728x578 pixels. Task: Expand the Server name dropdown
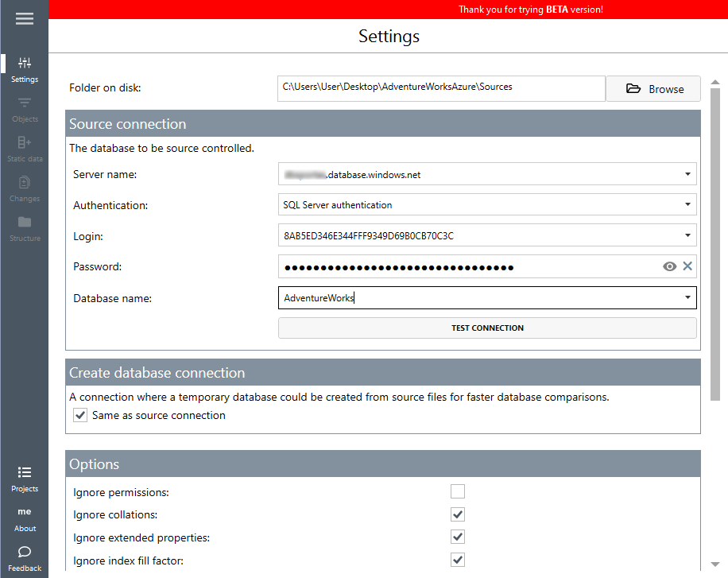687,174
